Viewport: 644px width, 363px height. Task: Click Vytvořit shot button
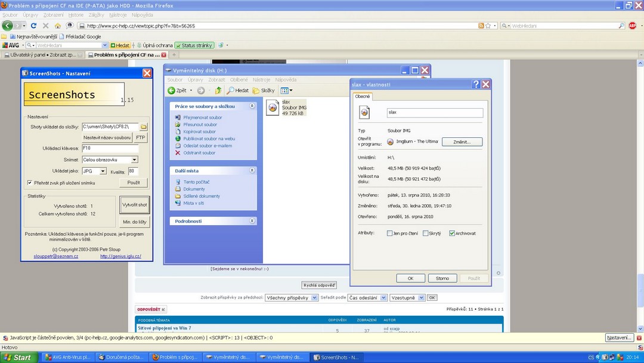tap(135, 205)
